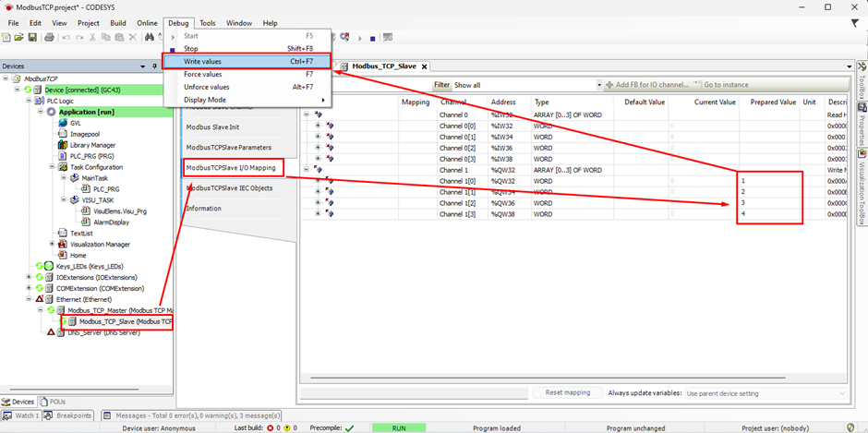
Task: Switch to the POUs tab
Action: click(54, 402)
